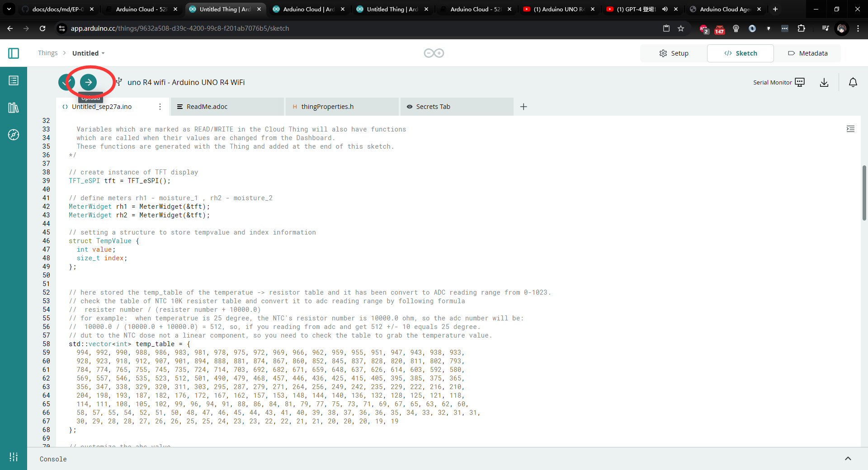This screenshot has width=868, height=470.
Task: Go to Things breadcrumb
Action: [48, 53]
